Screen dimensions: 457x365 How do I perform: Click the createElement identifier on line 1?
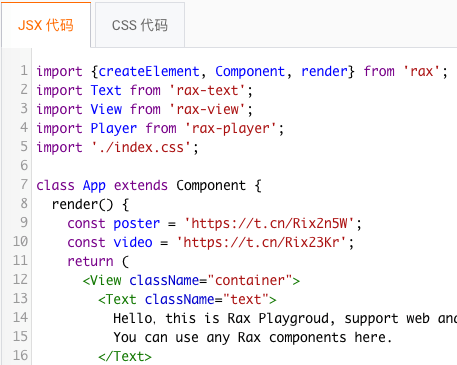(x=149, y=71)
